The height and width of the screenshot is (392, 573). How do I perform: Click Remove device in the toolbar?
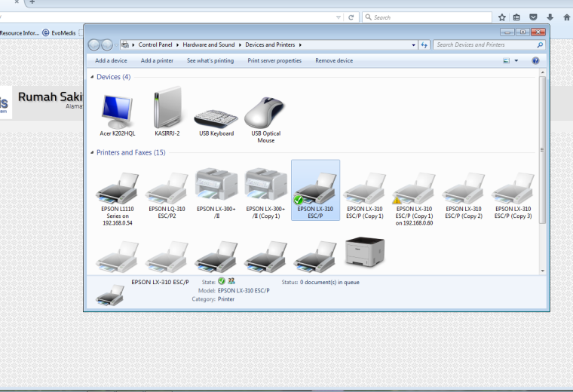334,60
